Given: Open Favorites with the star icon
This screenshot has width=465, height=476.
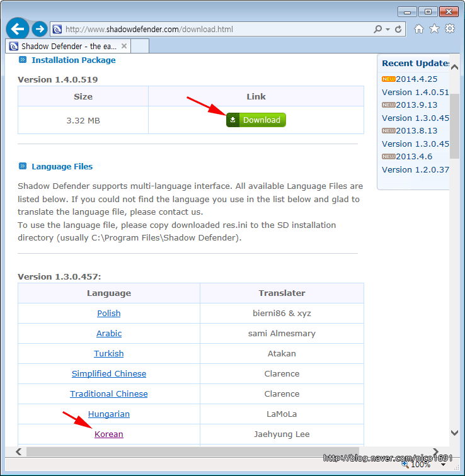Looking at the screenshot, I should point(434,29).
